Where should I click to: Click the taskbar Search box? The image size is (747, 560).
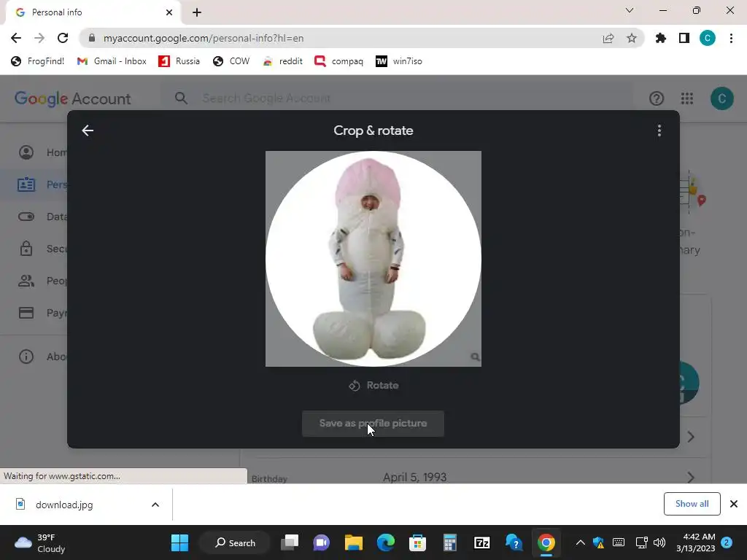[x=235, y=542]
